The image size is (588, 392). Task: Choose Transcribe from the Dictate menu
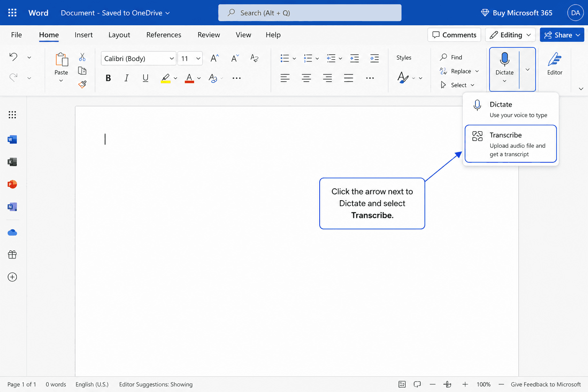[511, 144]
